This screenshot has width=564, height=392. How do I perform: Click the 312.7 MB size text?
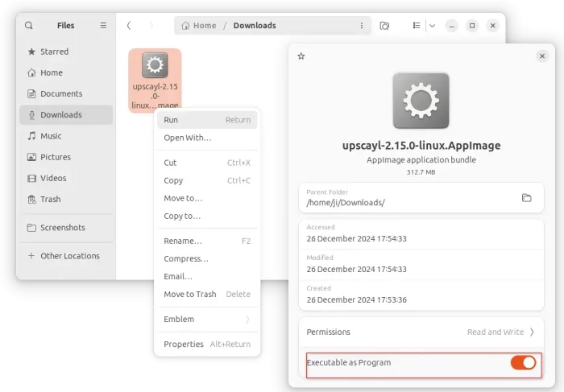point(421,172)
